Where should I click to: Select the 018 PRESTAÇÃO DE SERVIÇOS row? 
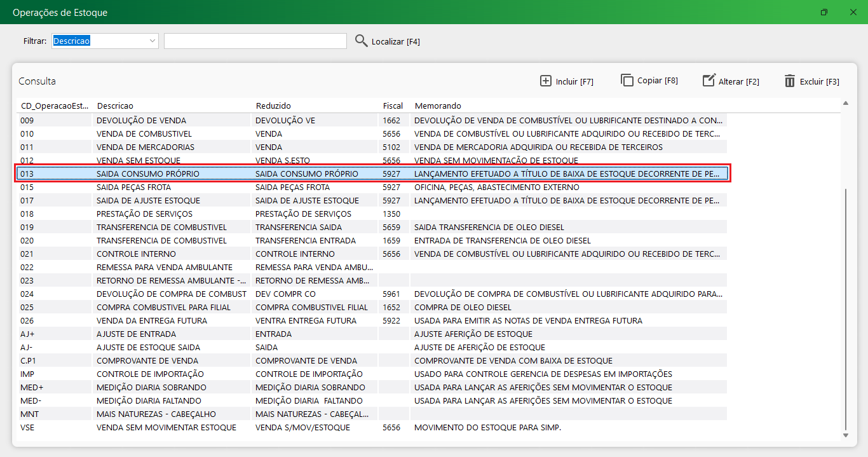(x=144, y=214)
